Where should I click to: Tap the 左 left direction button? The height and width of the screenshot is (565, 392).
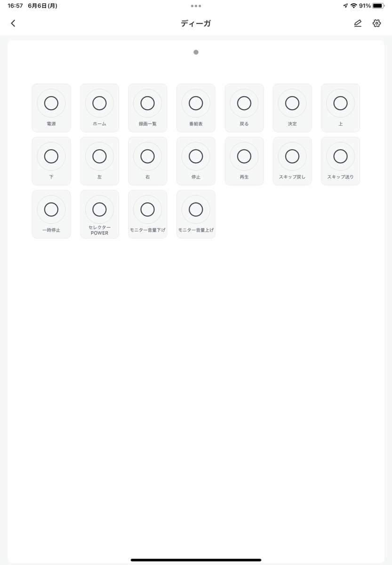[x=99, y=161]
